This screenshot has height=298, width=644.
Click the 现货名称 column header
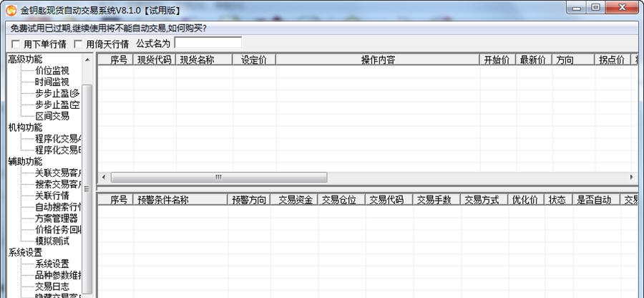click(x=204, y=60)
